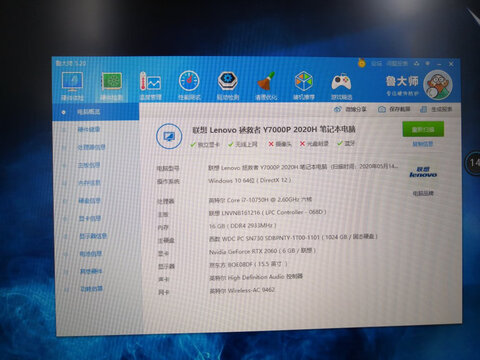Click the 光盘刻录 cross status

(314, 144)
